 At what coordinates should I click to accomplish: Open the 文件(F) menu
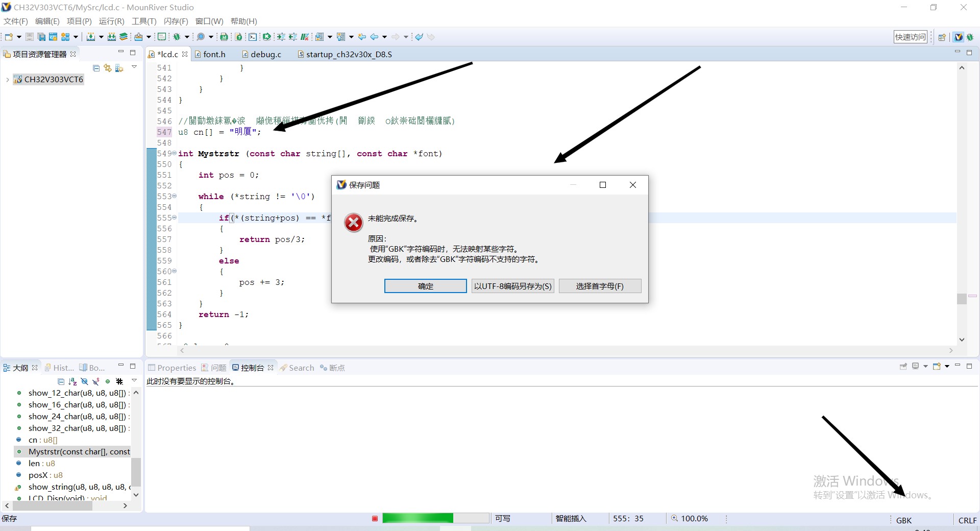click(x=16, y=21)
